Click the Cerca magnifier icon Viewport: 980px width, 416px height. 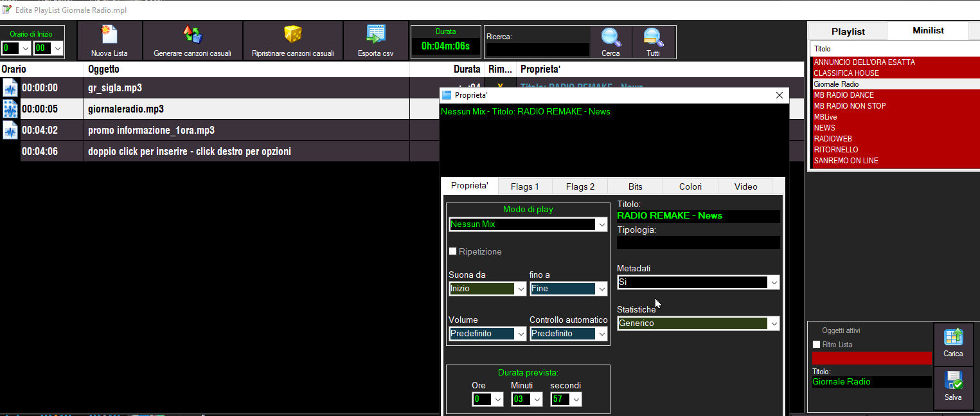tap(610, 37)
